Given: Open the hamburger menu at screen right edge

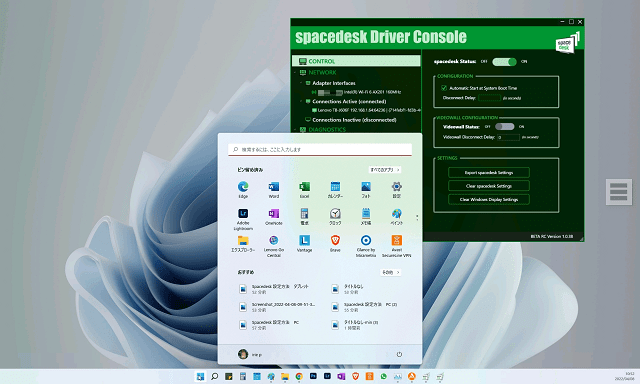Looking at the screenshot, I should (x=618, y=192).
